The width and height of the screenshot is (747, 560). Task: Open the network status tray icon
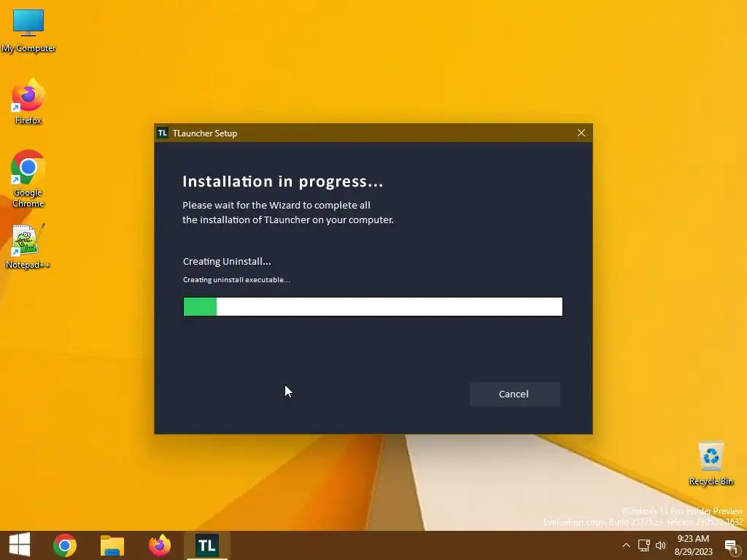643,545
